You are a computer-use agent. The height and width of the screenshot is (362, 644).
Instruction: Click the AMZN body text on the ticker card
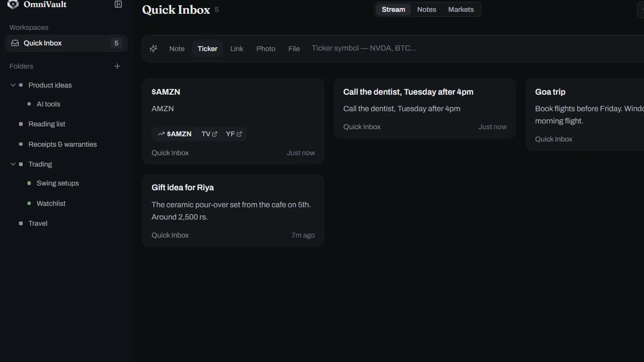tap(163, 109)
